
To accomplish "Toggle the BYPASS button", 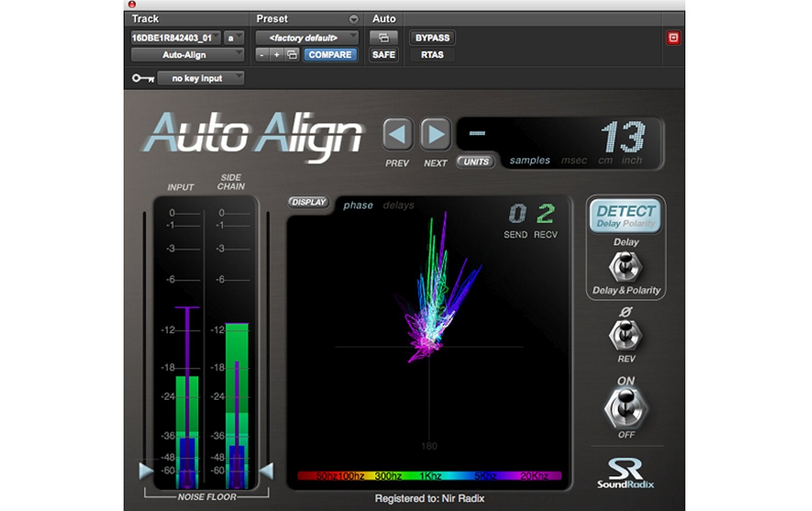I will point(432,38).
